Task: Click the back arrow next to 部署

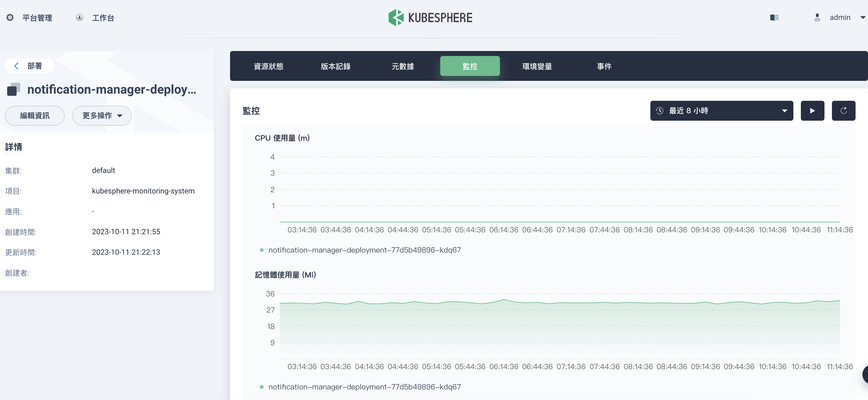Action: point(16,66)
